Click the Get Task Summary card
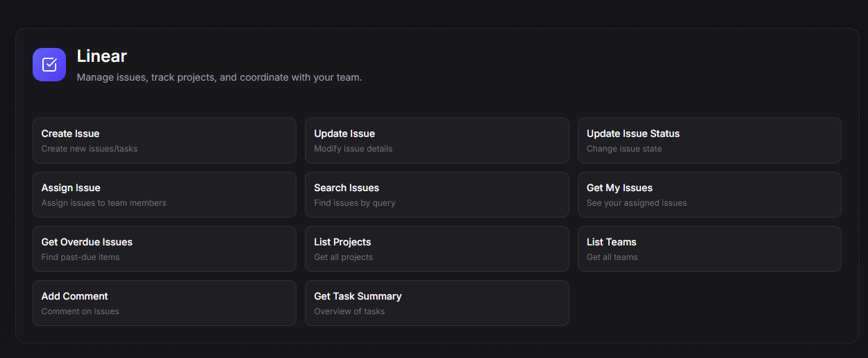The width and height of the screenshot is (868, 358). 436,303
